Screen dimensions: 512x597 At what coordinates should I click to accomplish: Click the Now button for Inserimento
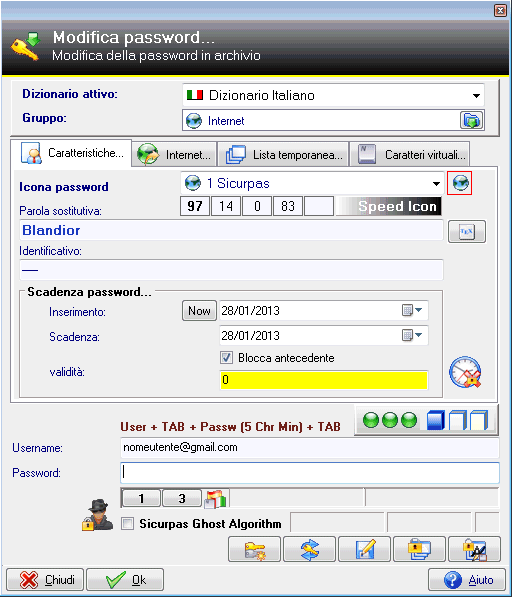(x=199, y=311)
